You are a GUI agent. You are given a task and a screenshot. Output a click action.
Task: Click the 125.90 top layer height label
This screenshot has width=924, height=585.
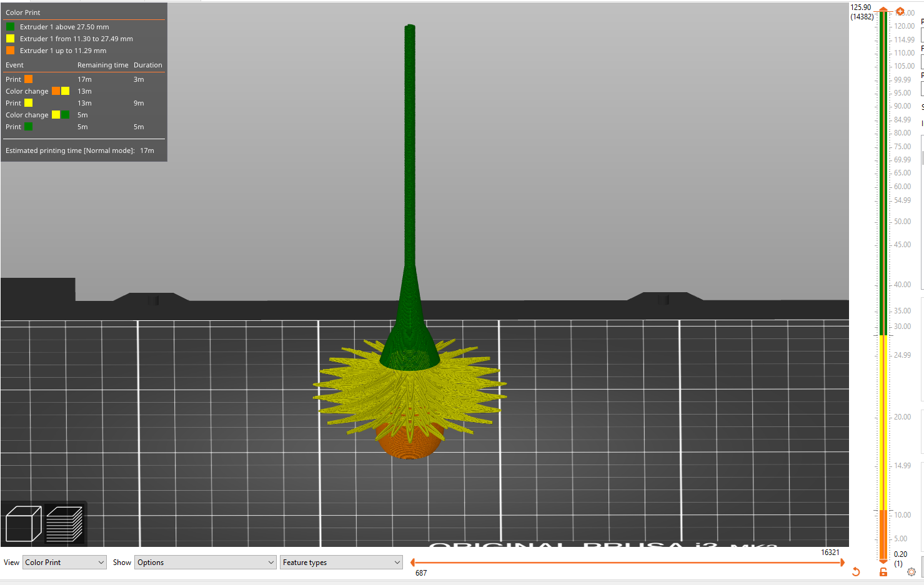coord(860,7)
